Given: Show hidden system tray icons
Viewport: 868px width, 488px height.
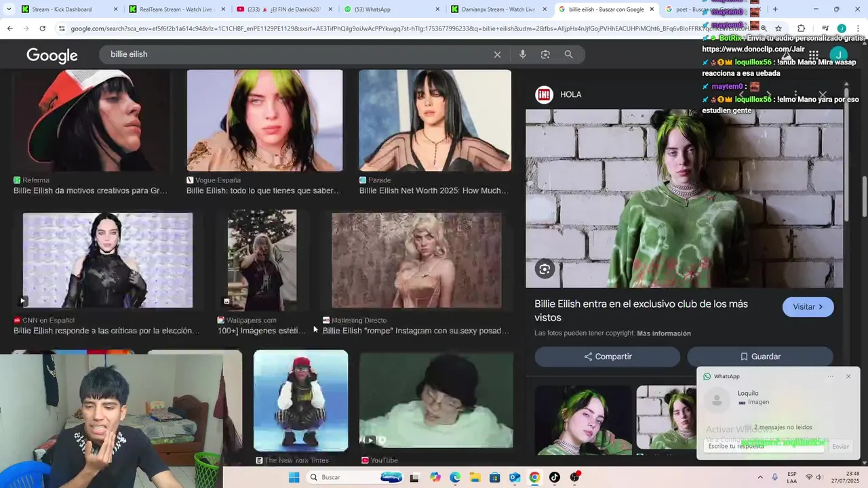Looking at the screenshot, I should 759,477.
